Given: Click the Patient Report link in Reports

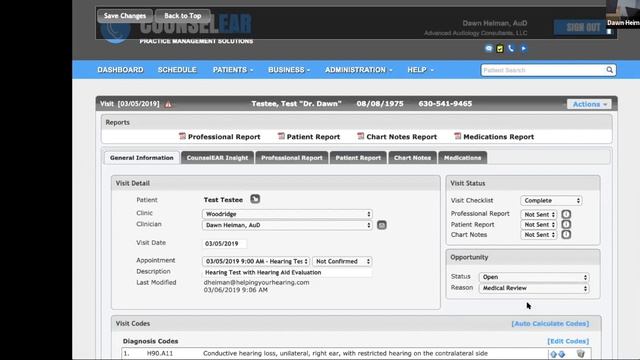Looking at the screenshot, I should [x=313, y=137].
